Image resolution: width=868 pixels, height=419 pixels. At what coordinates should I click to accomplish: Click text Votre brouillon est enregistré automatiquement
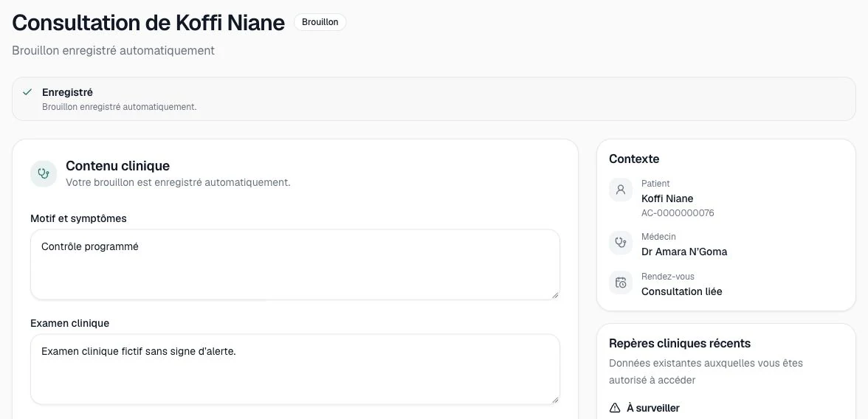pyautogui.click(x=179, y=182)
